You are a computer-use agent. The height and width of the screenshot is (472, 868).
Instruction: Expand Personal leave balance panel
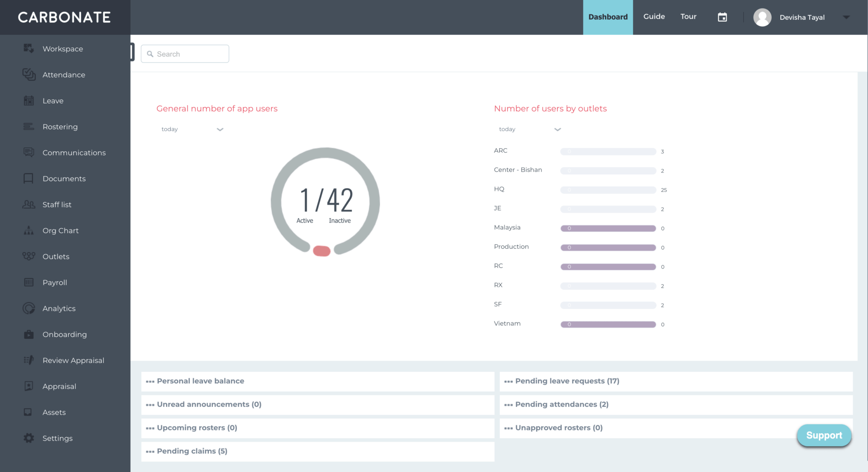(200, 381)
